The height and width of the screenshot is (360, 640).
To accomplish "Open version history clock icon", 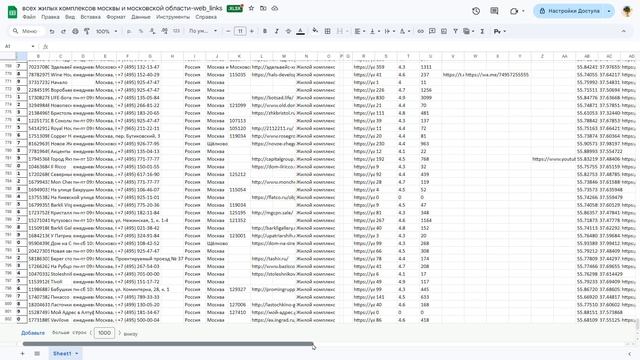I will [x=476, y=11].
